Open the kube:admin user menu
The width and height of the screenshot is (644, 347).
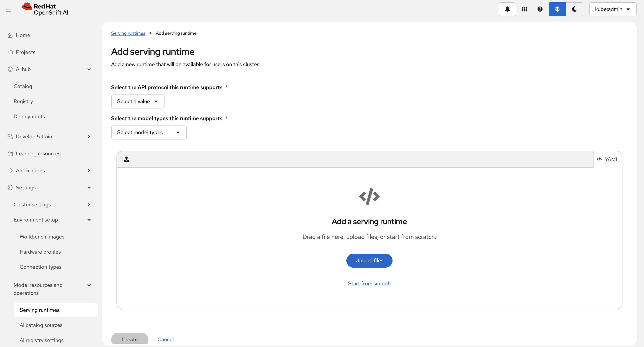(x=612, y=9)
